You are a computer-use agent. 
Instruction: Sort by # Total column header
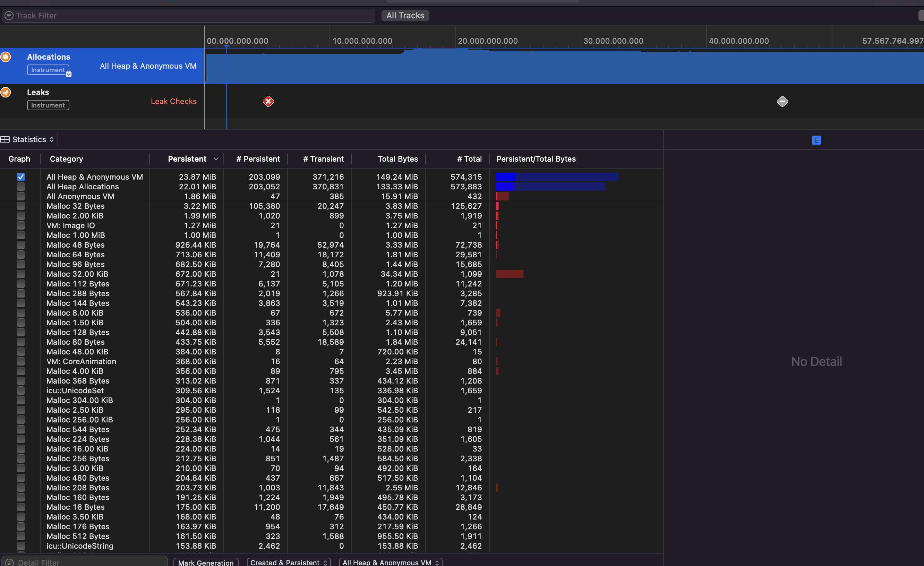470,159
